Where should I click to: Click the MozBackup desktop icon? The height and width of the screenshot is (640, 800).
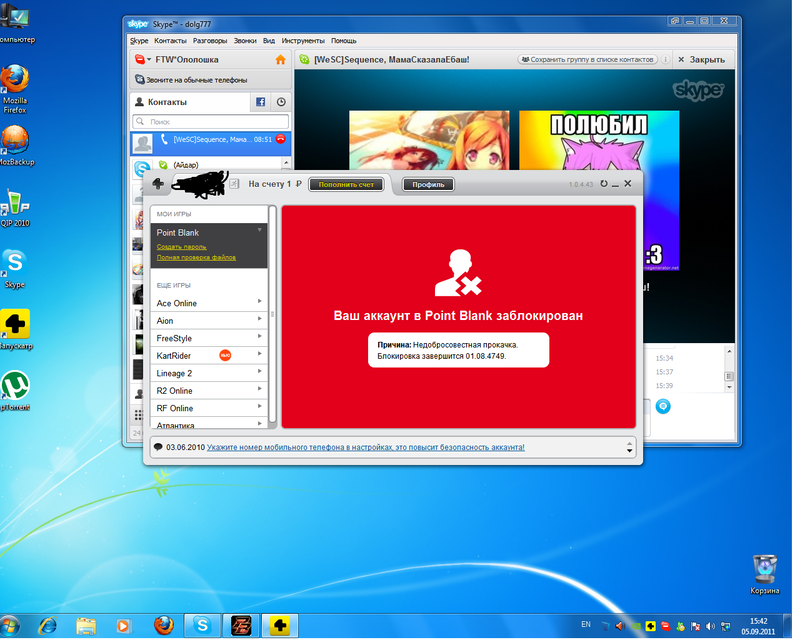click(x=15, y=145)
